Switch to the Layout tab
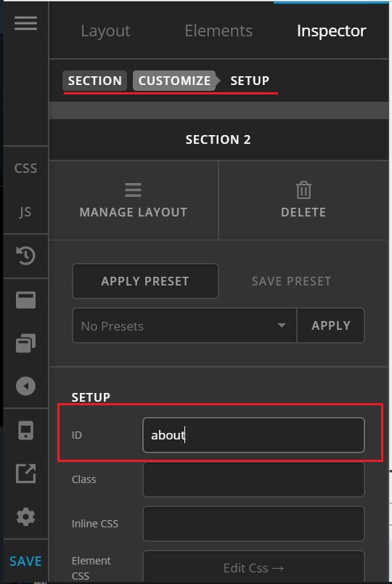This screenshot has width=392, height=584. (x=105, y=31)
